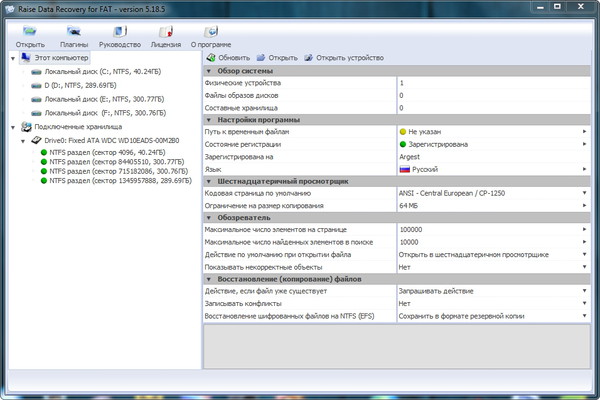Click the Составные хранилища label
The width and height of the screenshot is (600, 400).
(x=241, y=108)
